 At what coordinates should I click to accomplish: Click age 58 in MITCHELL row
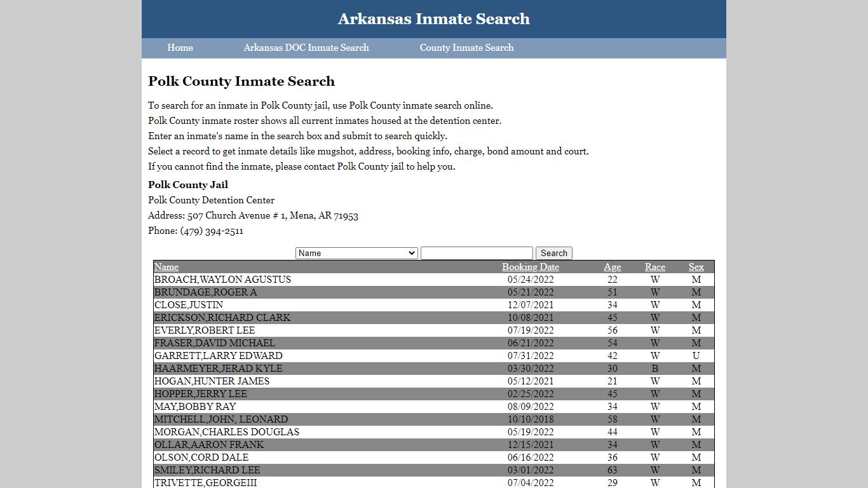click(613, 419)
